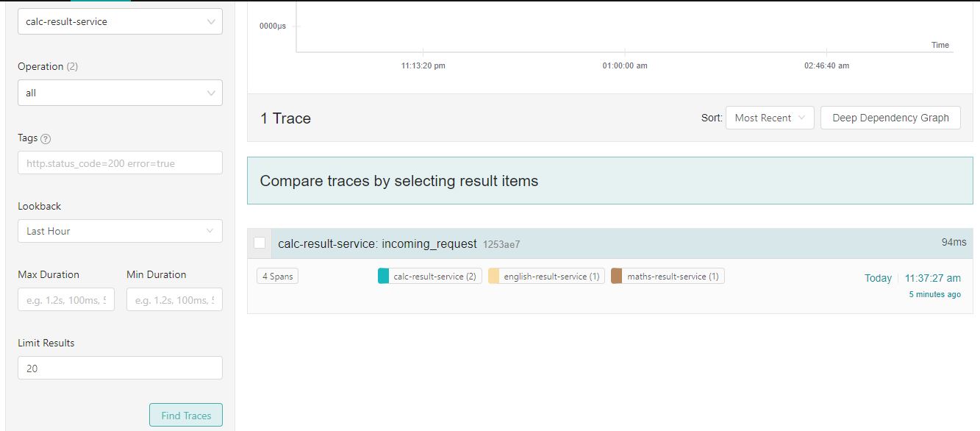Open the Lookback dropdown showing Last Hour
980x431 pixels.
pos(120,230)
